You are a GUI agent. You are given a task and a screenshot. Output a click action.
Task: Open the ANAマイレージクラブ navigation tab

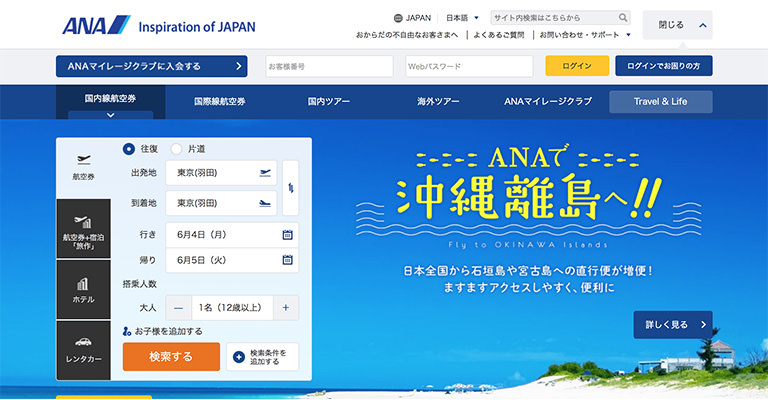point(548,101)
